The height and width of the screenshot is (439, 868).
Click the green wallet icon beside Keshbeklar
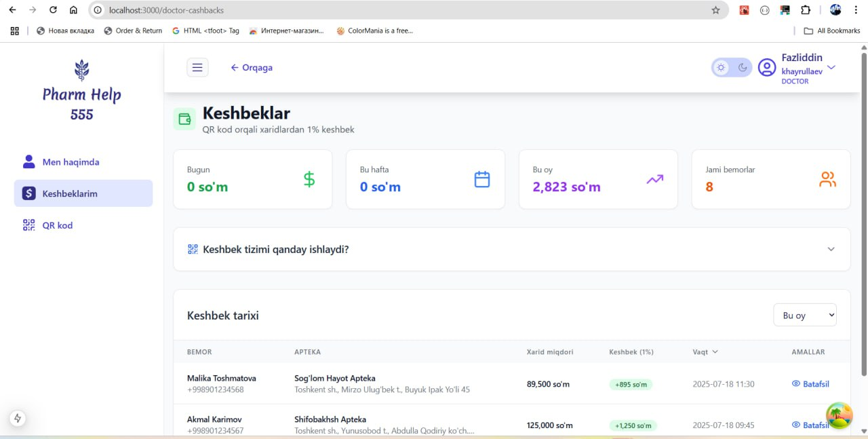pyautogui.click(x=184, y=119)
